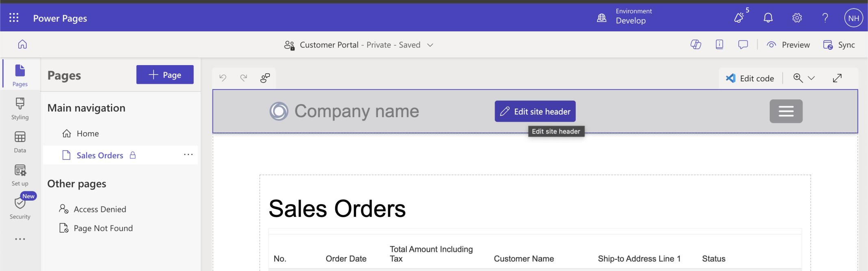Expand the Customer Portal site dropdown
Screen dimensions: 868x271
coord(430,45)
